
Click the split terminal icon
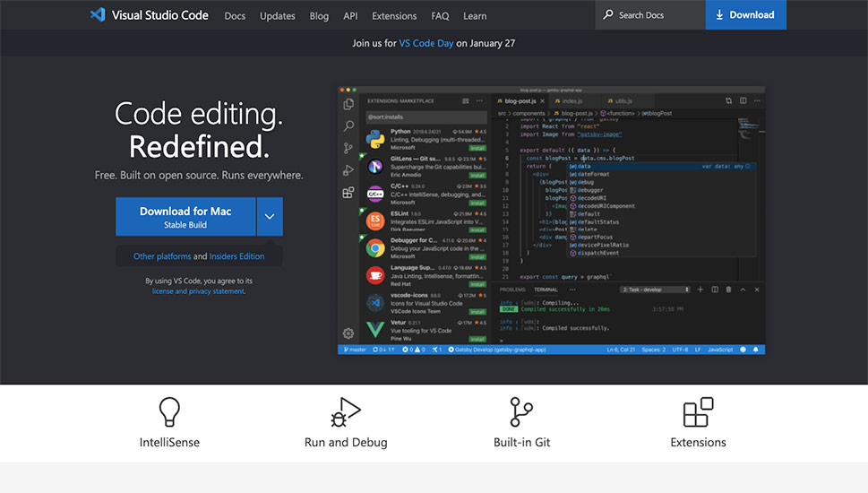(x=715, y=290)
